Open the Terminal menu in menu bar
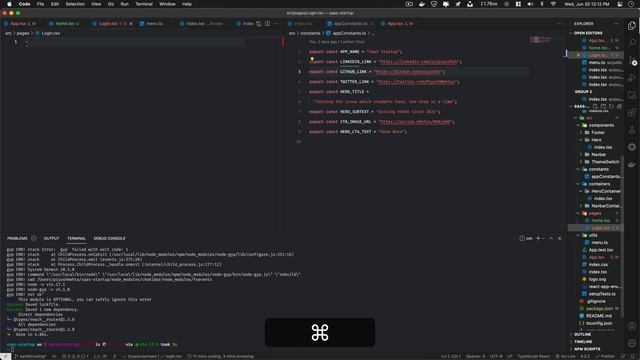Viewport: 640px width, 360px height. [144, 4]
